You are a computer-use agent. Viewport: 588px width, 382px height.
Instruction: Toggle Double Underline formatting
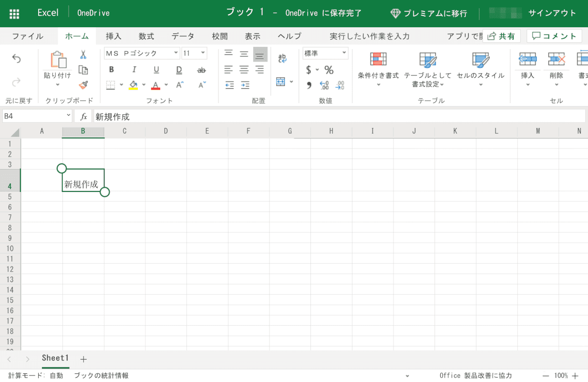pyautogui.click(x=179, y=70)
